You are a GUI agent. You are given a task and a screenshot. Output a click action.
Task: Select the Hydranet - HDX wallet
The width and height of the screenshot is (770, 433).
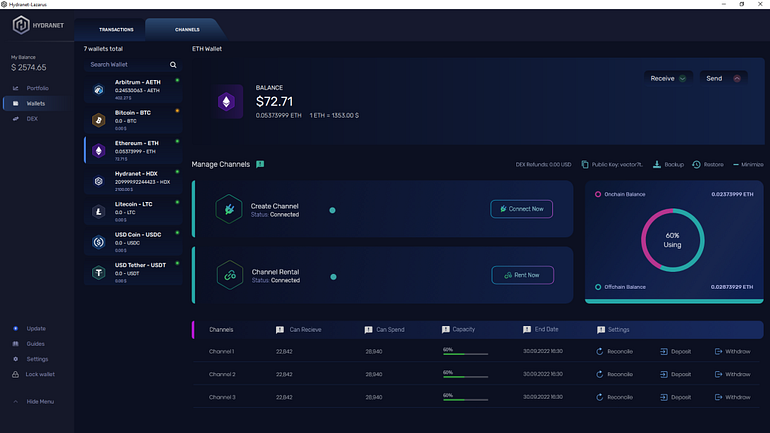pyautogui.click(x=133, y=181)
